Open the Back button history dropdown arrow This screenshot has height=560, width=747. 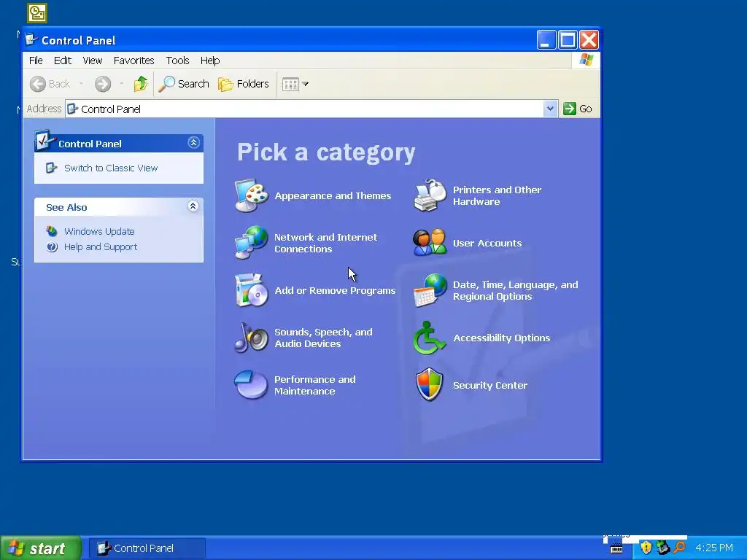point(81,84)
